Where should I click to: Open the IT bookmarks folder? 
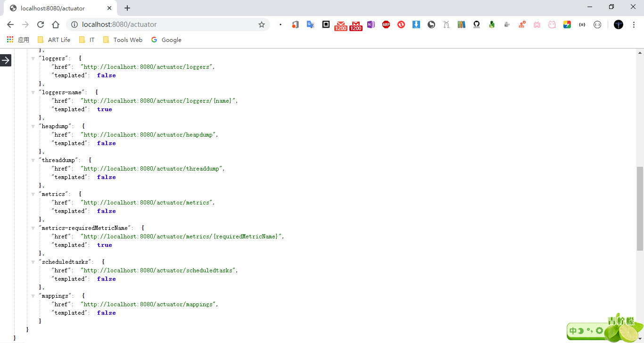(87, 40)
